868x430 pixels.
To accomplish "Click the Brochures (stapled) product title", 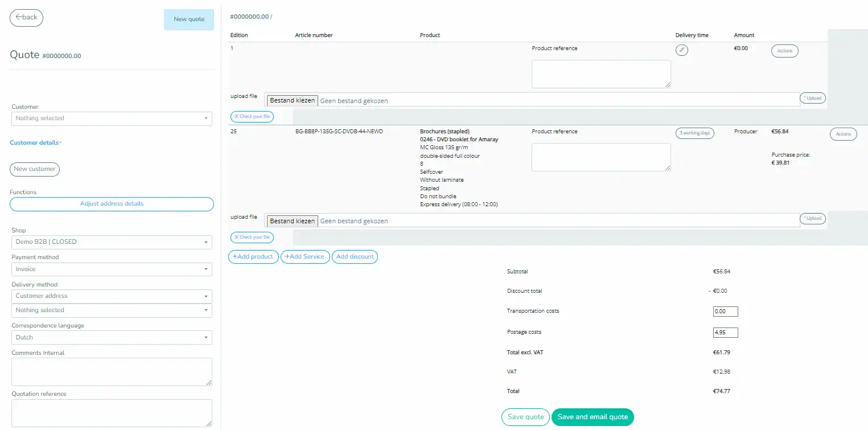I will coord(445,132).
